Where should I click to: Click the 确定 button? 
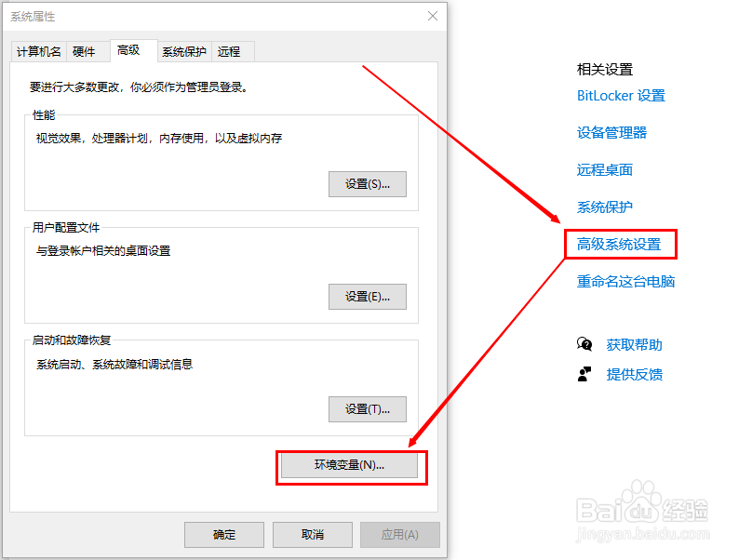tap(223, 534)
